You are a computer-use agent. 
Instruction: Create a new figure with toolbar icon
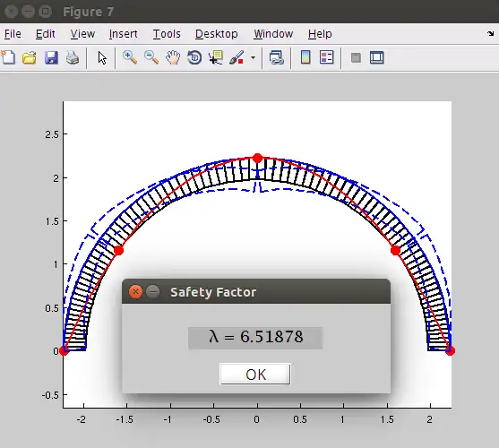[8, 58]
